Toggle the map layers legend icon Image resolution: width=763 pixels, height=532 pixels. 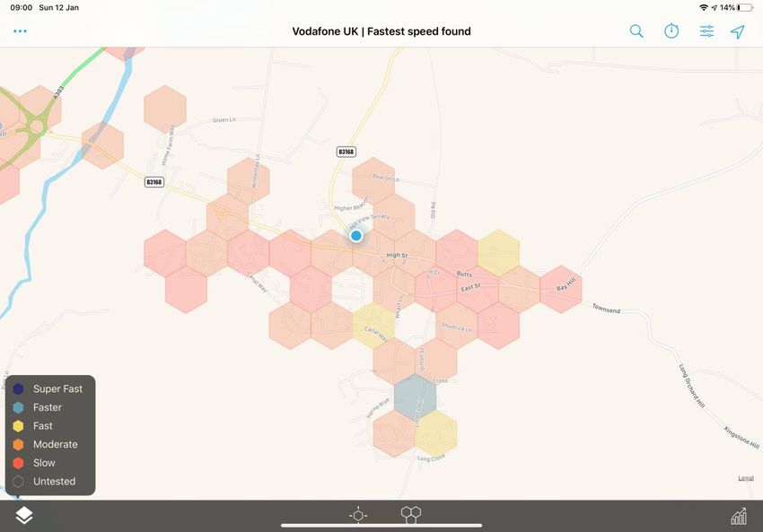point(24,516)
